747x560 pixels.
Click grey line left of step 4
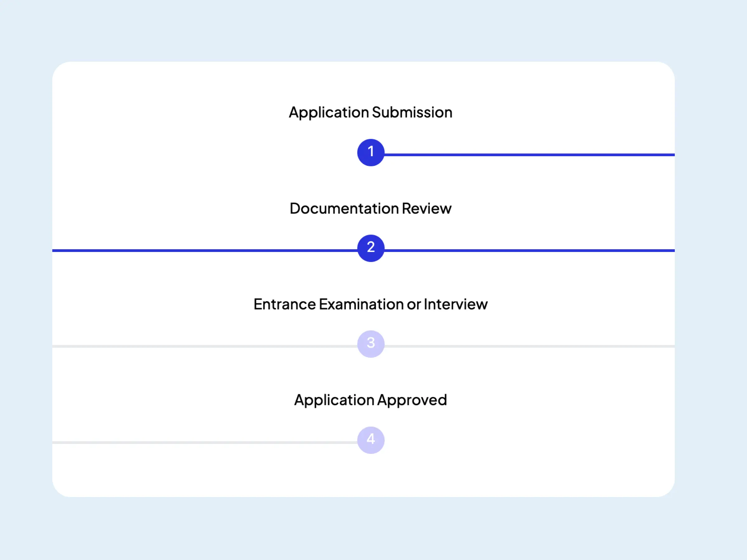(204, 442)
